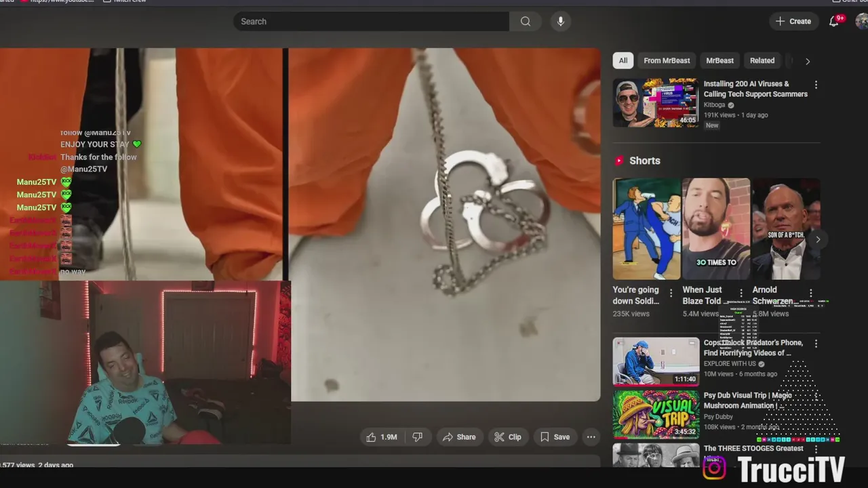Viewport: 868px width, 488px height.
Task: Click the main video player
Action: [300, 224]
